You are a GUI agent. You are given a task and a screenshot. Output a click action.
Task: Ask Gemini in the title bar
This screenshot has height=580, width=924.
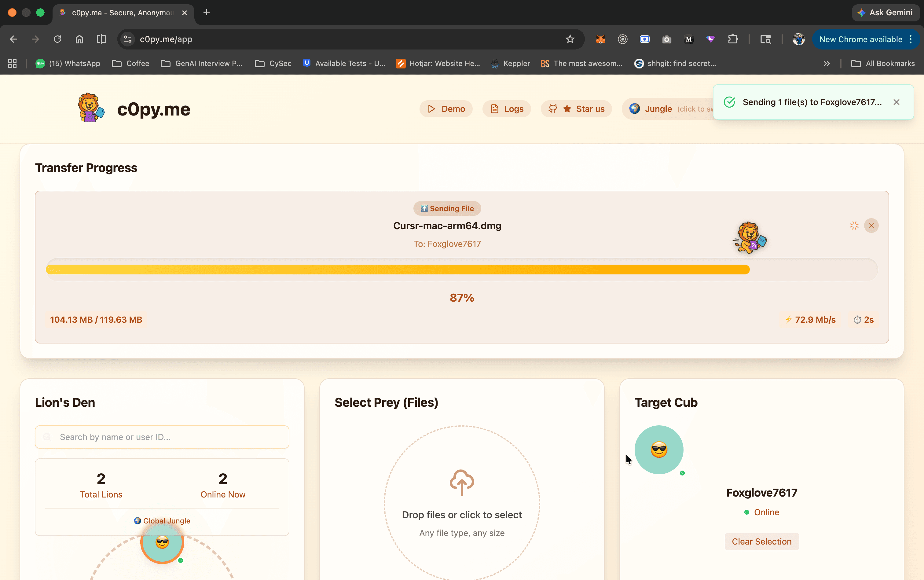pyautogui.click(x=886, y=13)
